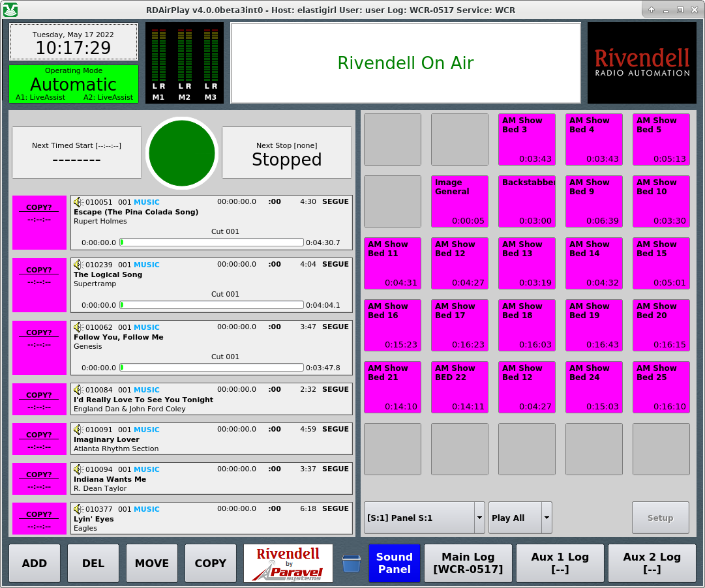The image size is (705, 588).
Task: Play the AM Show Bed 16 panel button
Action: click(x=392, y=325)
